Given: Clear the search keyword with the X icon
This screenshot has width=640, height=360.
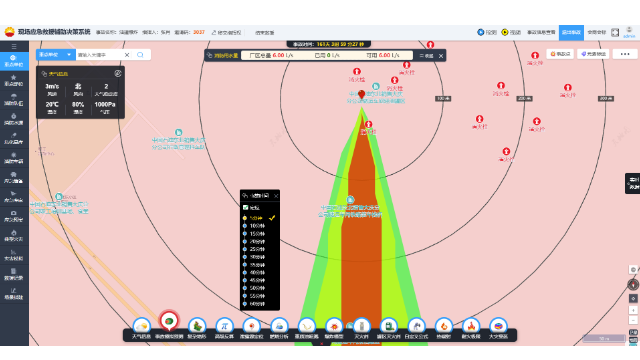Looking at the screenshot, I should tap(127, 55).
